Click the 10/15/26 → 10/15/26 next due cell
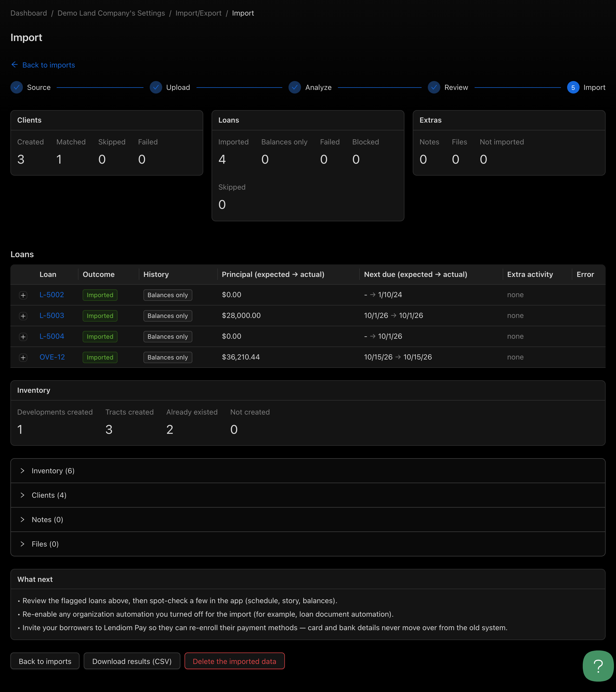The image size is (616, 692). click(398, 357)
